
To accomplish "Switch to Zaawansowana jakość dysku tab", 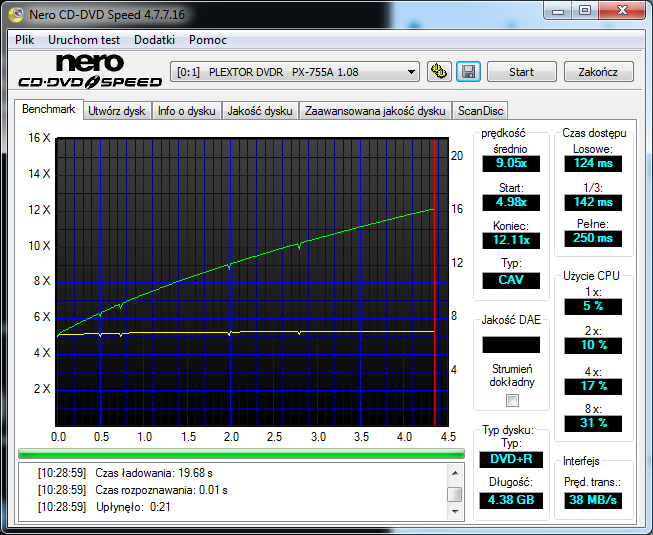I will [375, 111].
